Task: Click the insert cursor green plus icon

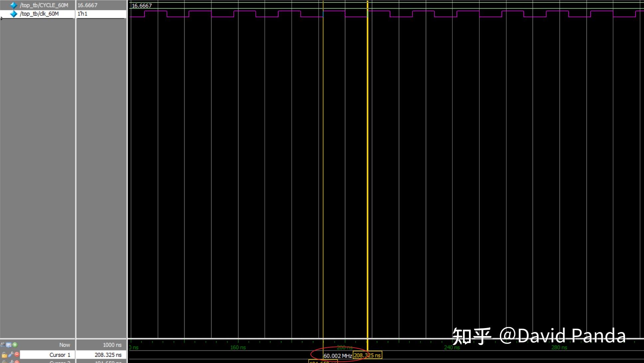Action: click(x=15, y=345)
